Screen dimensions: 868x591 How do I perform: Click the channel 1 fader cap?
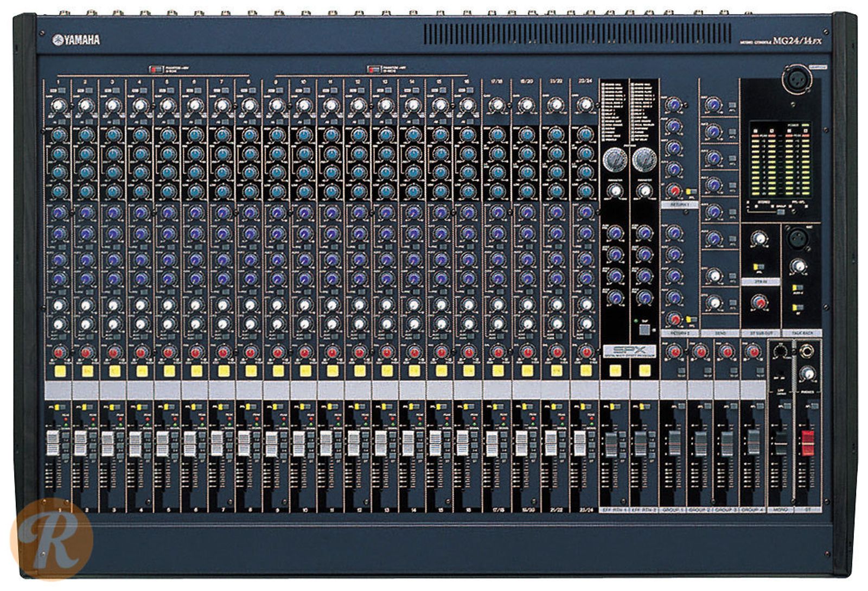click(x=53, y=443)
